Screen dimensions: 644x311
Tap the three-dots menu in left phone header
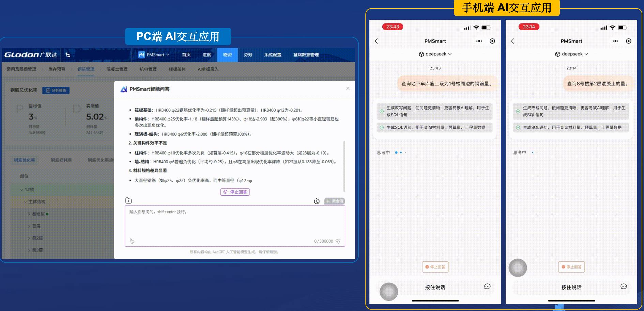(x=479, y=41)
